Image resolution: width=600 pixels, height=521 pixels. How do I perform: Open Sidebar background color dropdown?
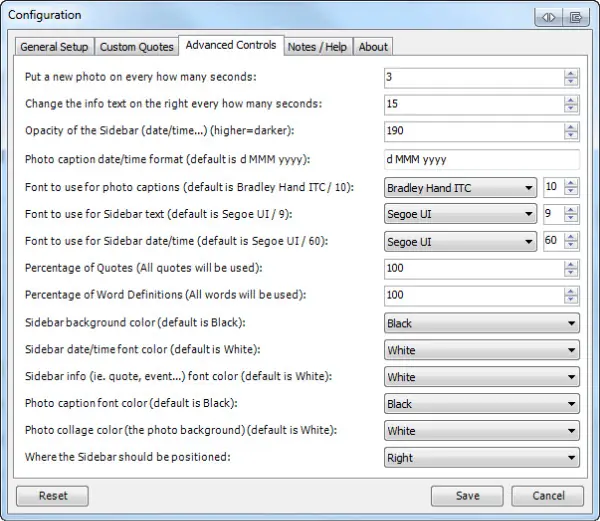pyautogui.click(x=482, y=323)
